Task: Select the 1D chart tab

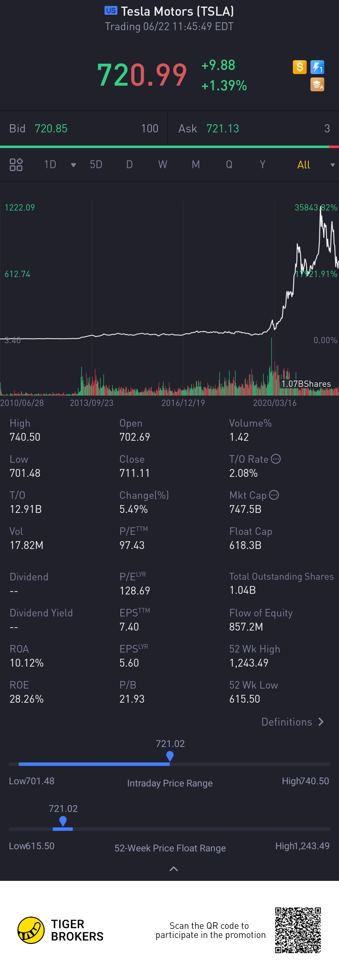Action: 50,165
